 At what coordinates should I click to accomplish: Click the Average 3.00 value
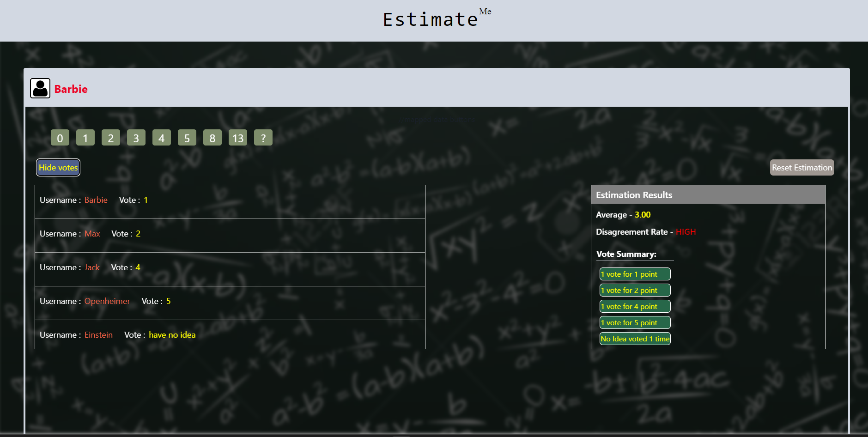(x=643, y=215)
